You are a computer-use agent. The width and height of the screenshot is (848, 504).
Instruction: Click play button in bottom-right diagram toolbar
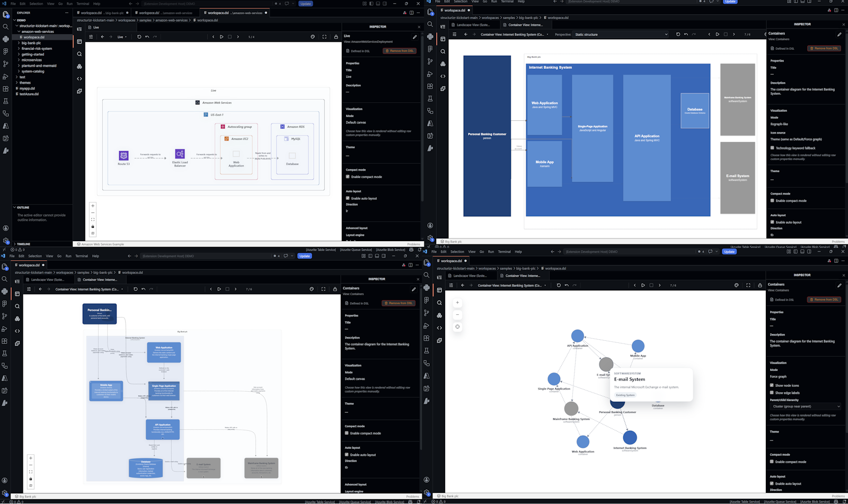(x=643, y=285)
